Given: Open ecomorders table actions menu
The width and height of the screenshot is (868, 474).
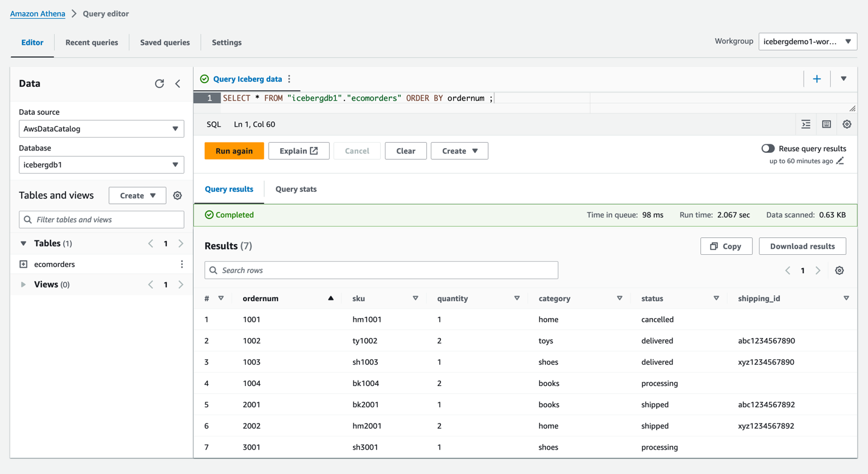Looking at the screenshot, I should [x=182, y=264].
